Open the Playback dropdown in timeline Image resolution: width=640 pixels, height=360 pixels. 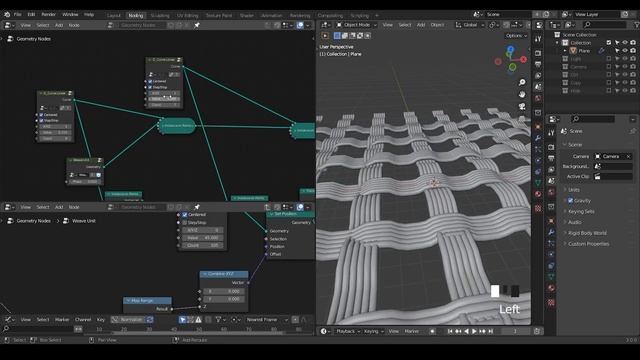[x=348, y=331]
